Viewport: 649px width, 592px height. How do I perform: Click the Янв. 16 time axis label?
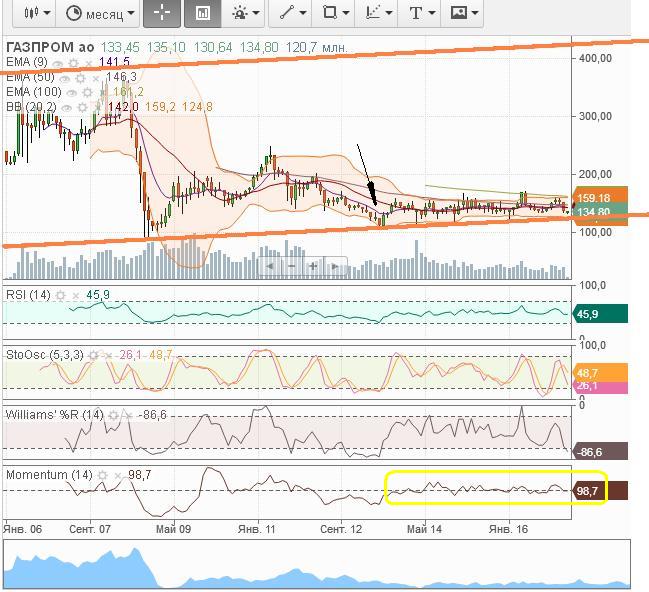(508, 529)
